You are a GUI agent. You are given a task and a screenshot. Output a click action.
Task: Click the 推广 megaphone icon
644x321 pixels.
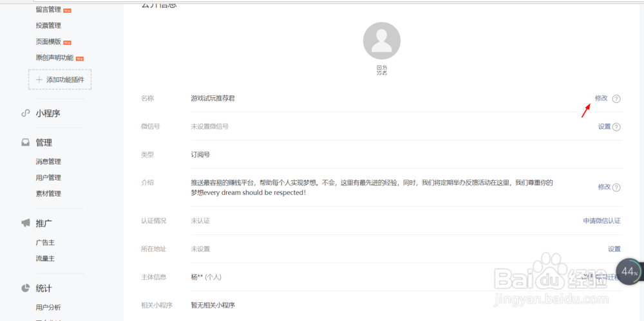(26, 223)
